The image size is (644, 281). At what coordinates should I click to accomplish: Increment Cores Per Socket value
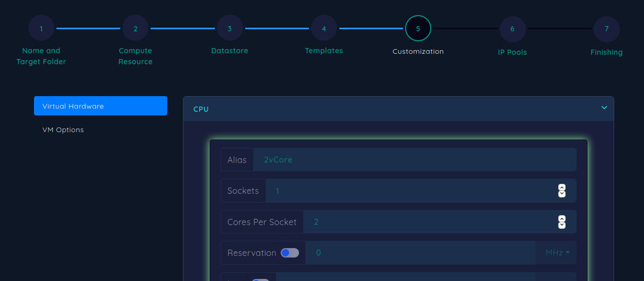pos(562,219)
